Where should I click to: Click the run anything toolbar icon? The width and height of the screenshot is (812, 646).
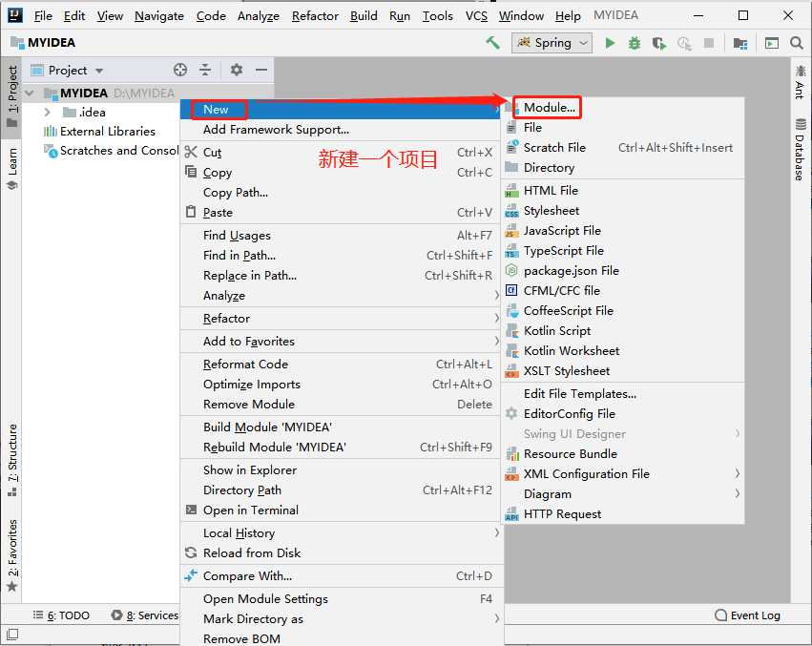tap(772, 43)
